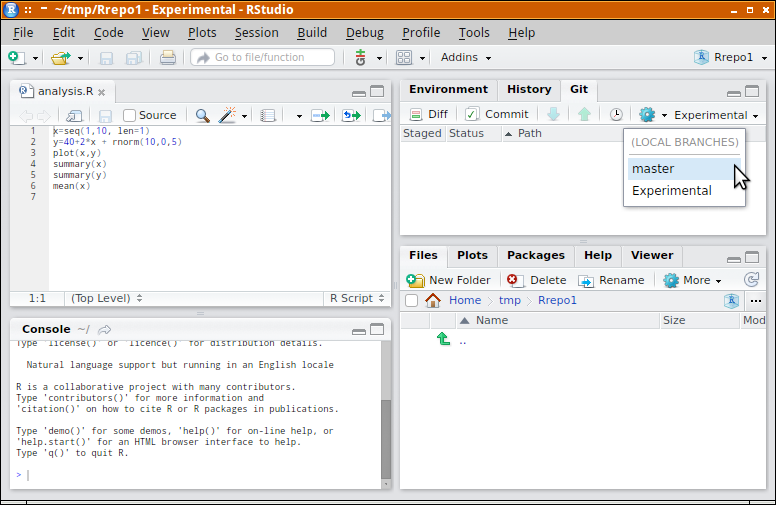Click the editor Save document icon
This screenshot has width=776, height=505.
[x=105, y=116]
